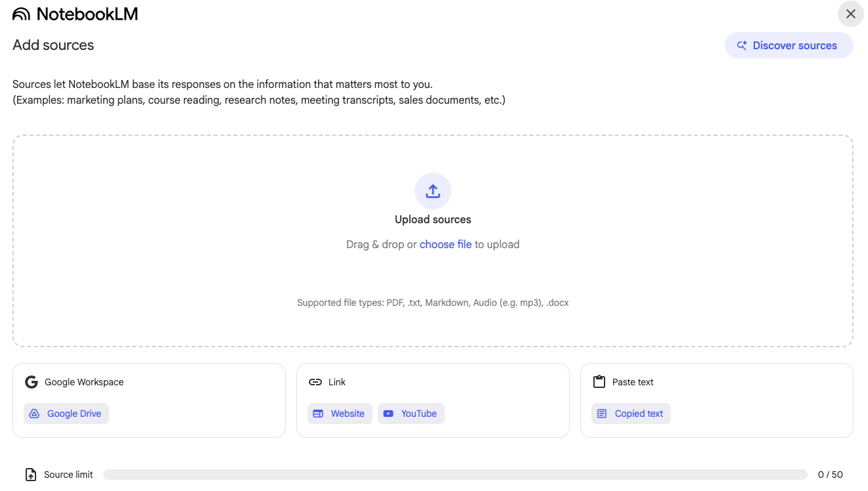Add a source from Google Drive

pyautogui.click(x=66, y=414)
